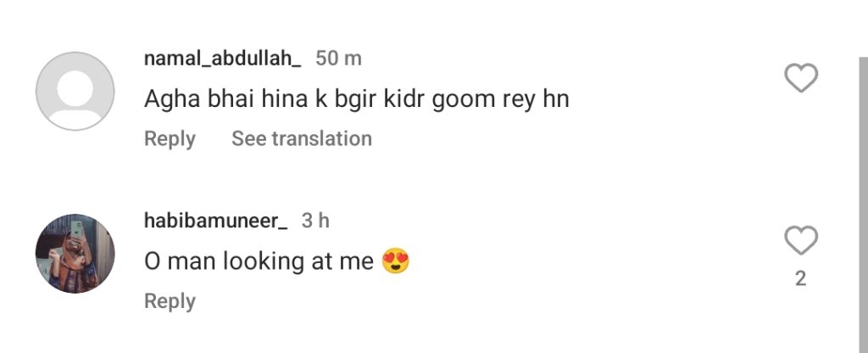Click the 3 h timestamp
The height and width of the screenshot is (353, 868).
tap(315, 221)
